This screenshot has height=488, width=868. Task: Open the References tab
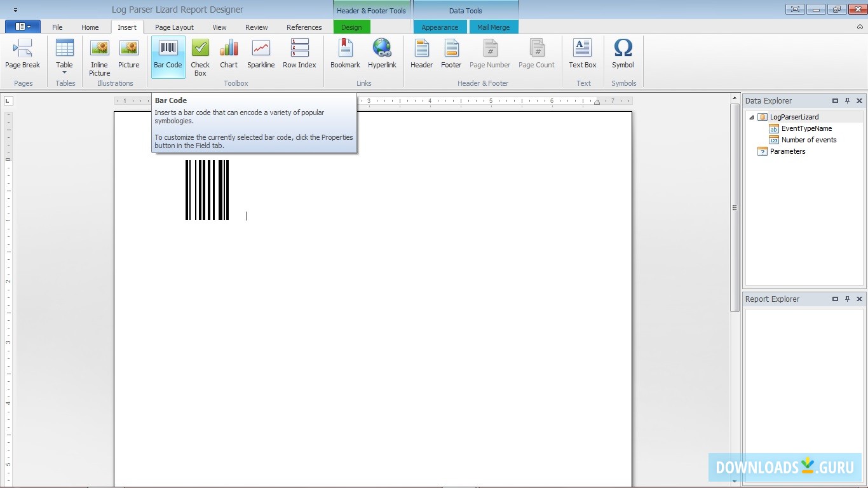304,27
